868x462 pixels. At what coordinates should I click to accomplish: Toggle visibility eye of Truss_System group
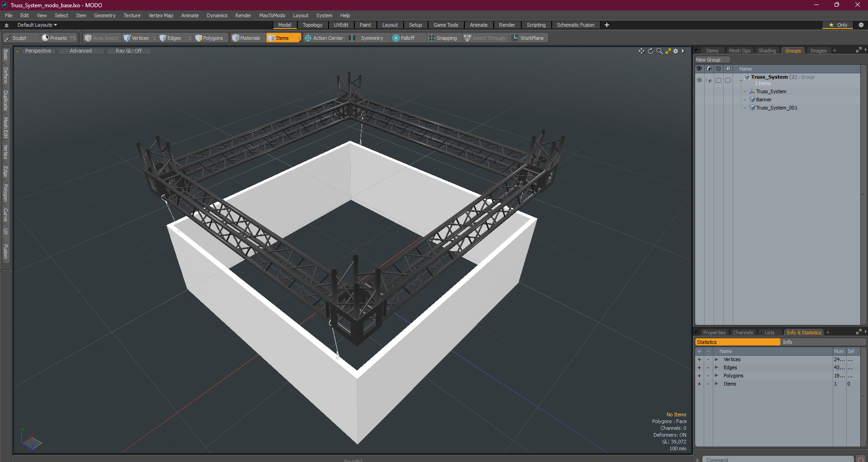tap(699, 80)
